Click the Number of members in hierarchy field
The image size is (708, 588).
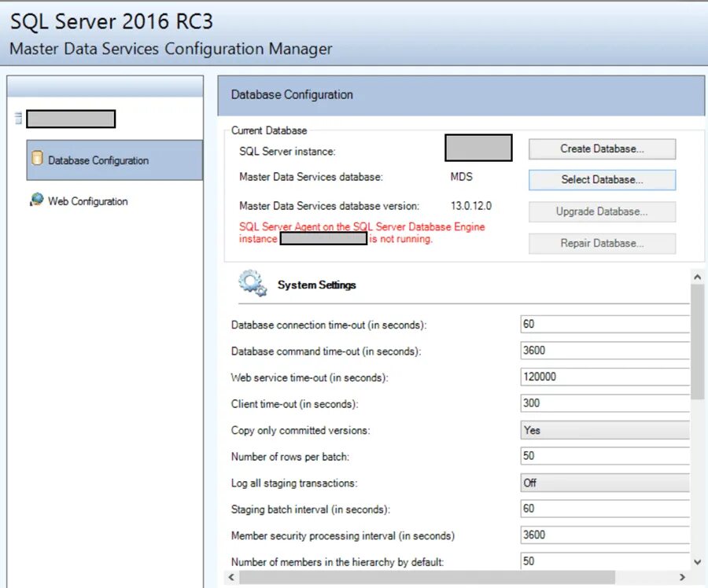click(x=605, y=561)
